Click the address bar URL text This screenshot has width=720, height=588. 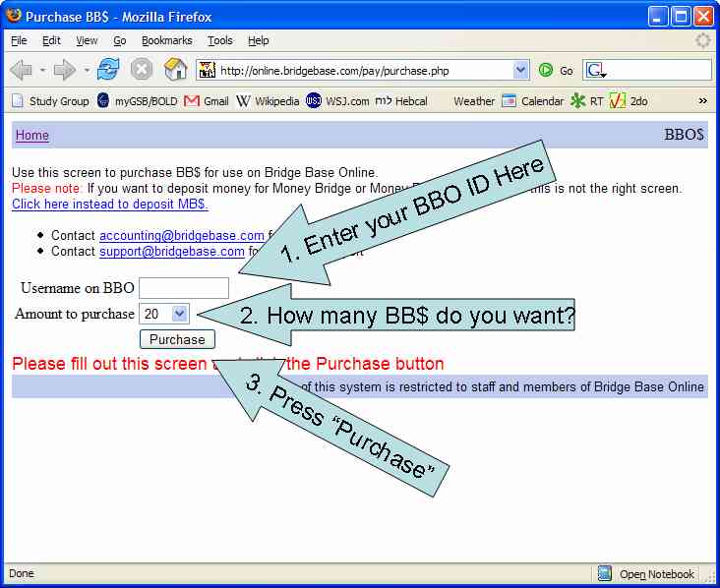[x=334, y=71]
